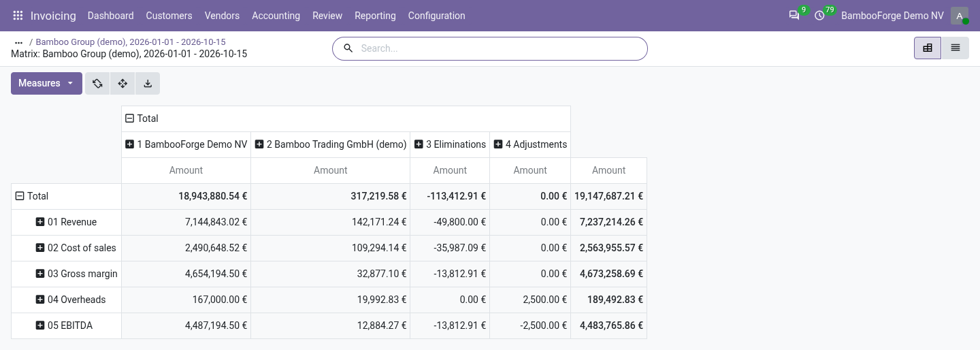Open the activities clock icon
Viewport: 980px width, 350px height.
[820, 15]
